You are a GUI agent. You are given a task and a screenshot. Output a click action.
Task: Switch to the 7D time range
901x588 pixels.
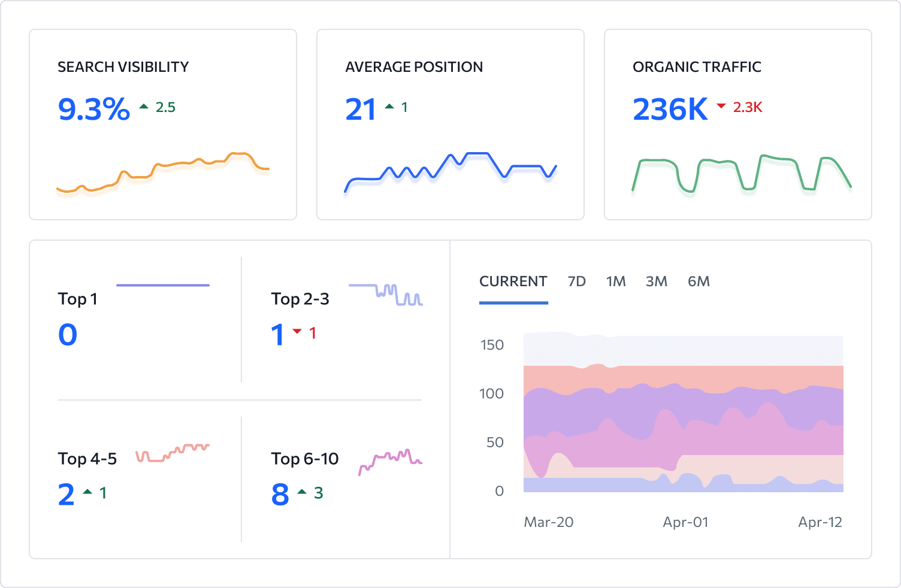point(576,281)
